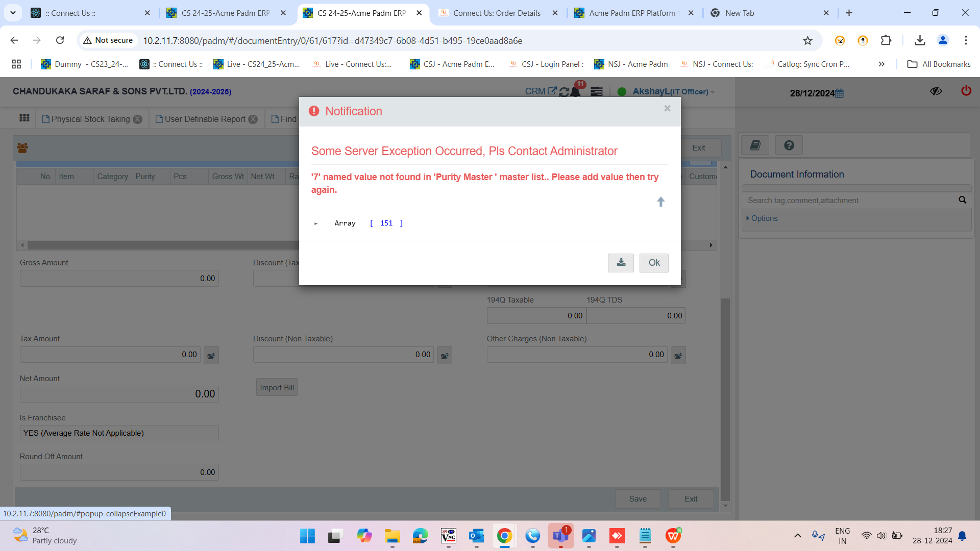The image size is (980, 551).
Task: Open the book icon in the document panel
Action: tap(755, 145)
